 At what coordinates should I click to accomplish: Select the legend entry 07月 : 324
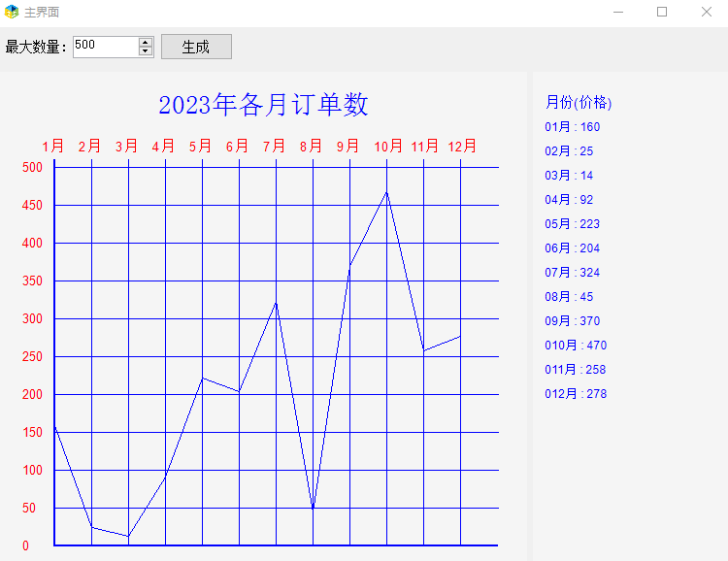tap(573, 272)
